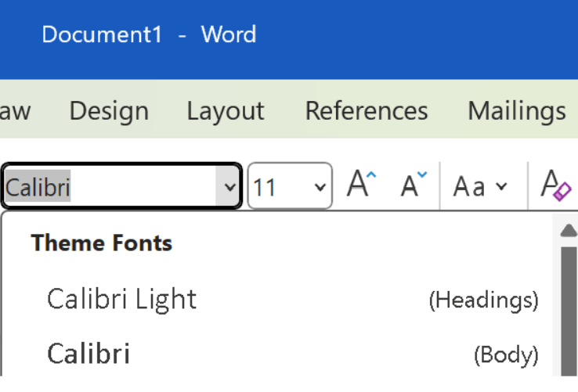Click the Theme Fonts section header
This screenshot has height=392, width=578.
[x=102, y=243]
